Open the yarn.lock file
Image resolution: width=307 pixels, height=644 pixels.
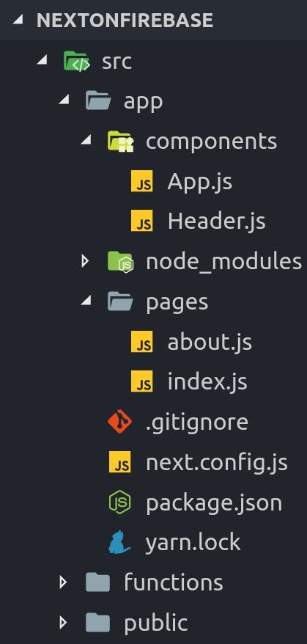click(x=193, y=543)
